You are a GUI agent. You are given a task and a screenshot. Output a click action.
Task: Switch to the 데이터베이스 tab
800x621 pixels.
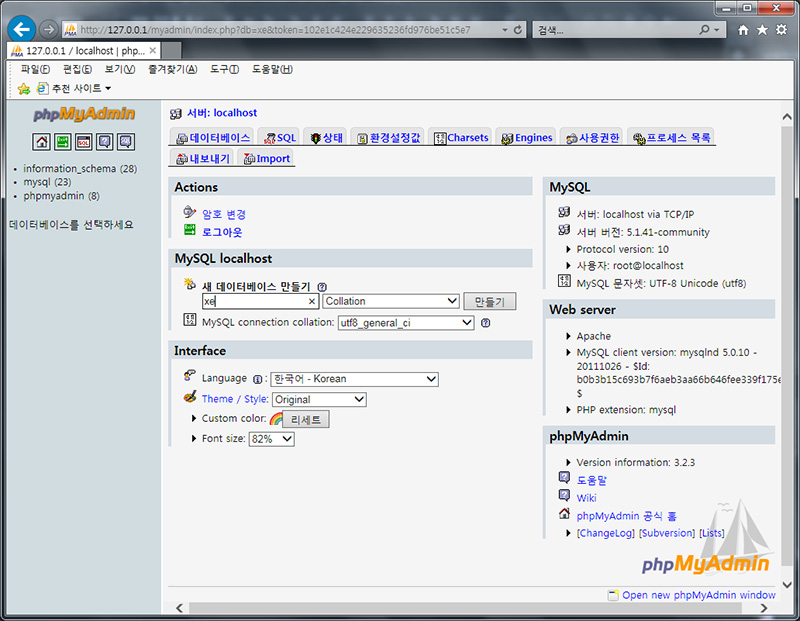(213, 138)
